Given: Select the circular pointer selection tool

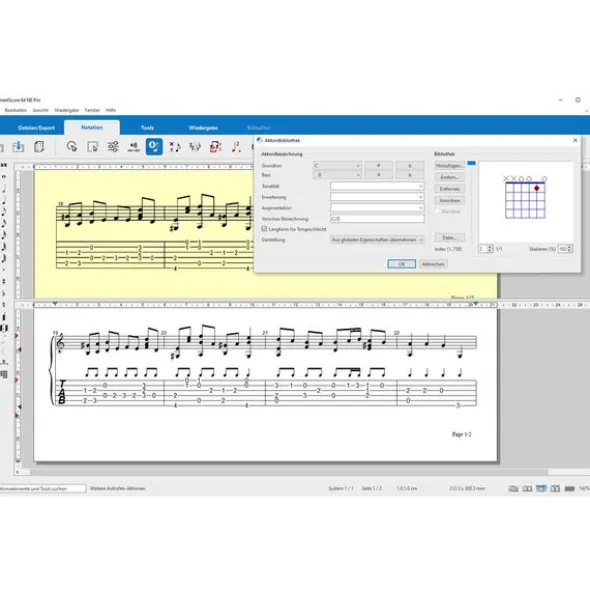Looking at the screenshot, I should (72, 146).
